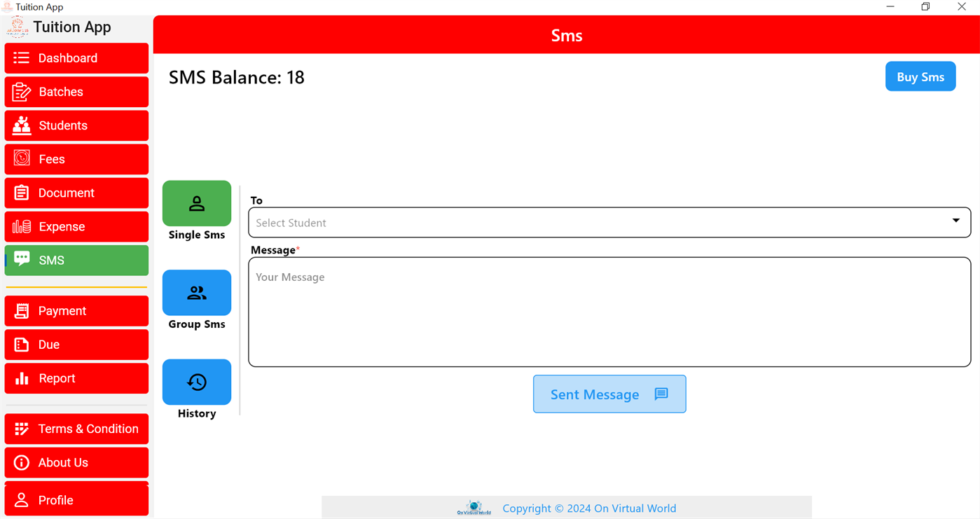Click the Tuition App title bar icon
Image resolution: width=980 pixels, height=519 pixels.
(7, 7)
